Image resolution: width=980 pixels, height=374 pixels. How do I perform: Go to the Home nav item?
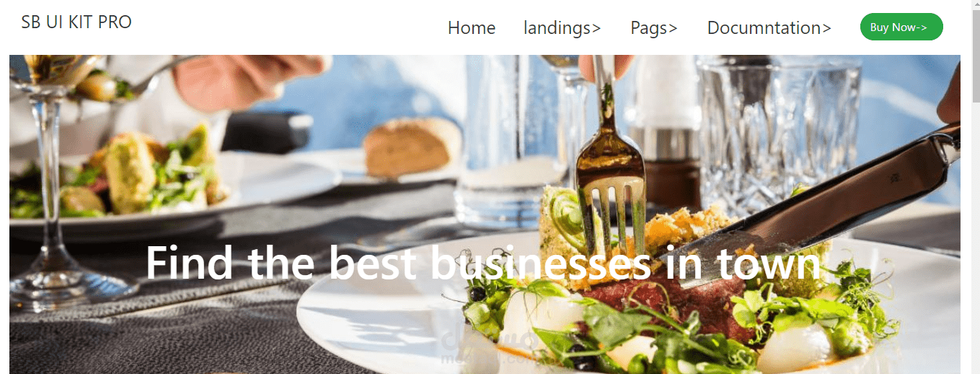pos(472,28)
